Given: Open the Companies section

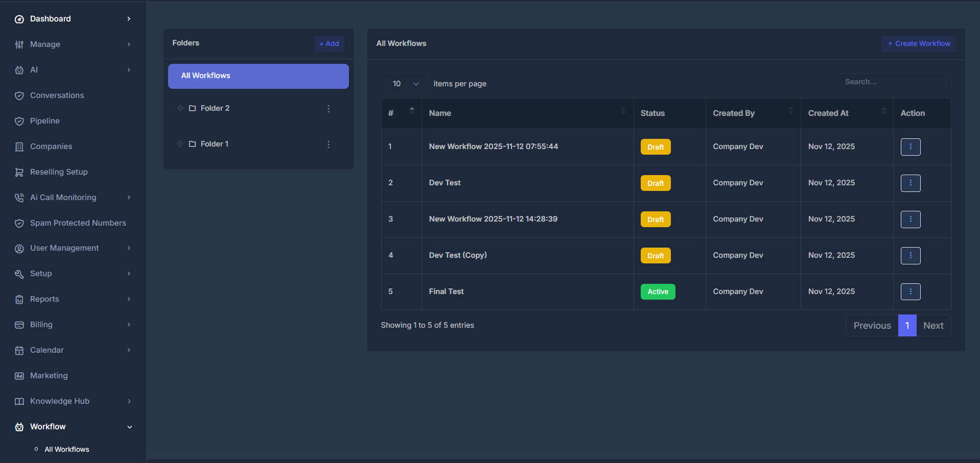Looking at the screenshot, I should tap(51, 147).
